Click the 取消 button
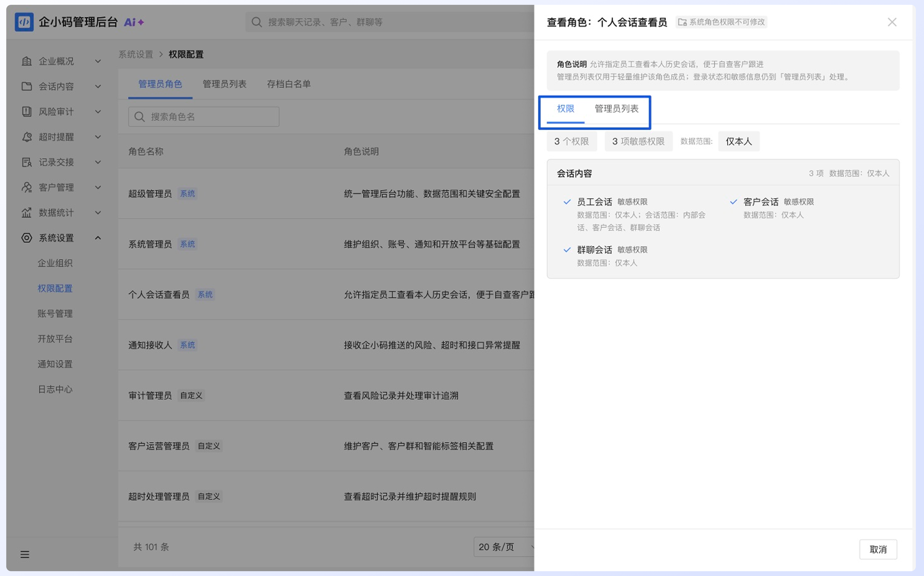The image size is (924, 576). 878,549
